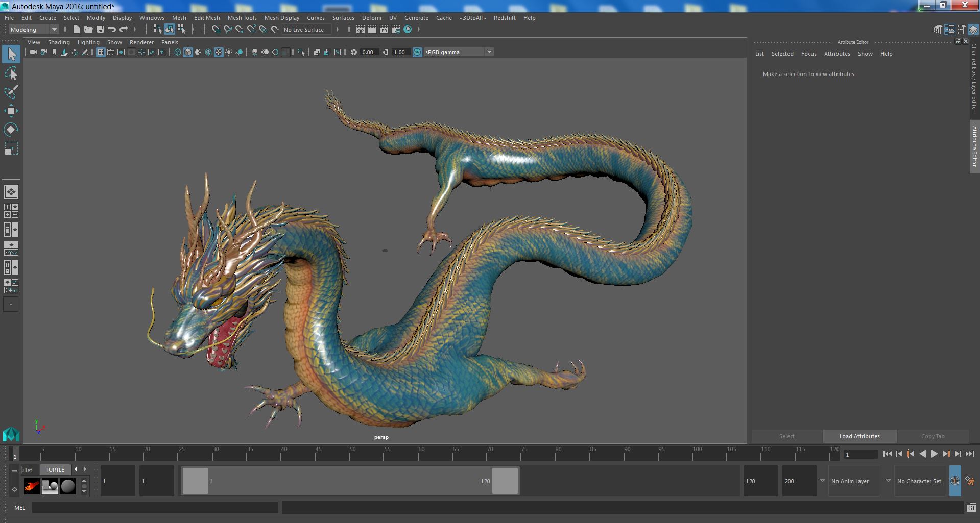980x523 pixels.
Task: Select by object type mode
Action: click(169, 30)
